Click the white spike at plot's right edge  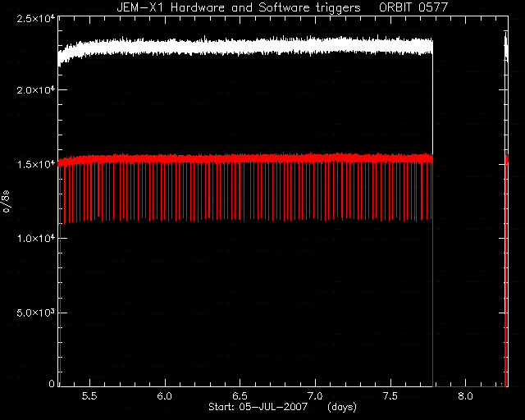click(506, 47)
